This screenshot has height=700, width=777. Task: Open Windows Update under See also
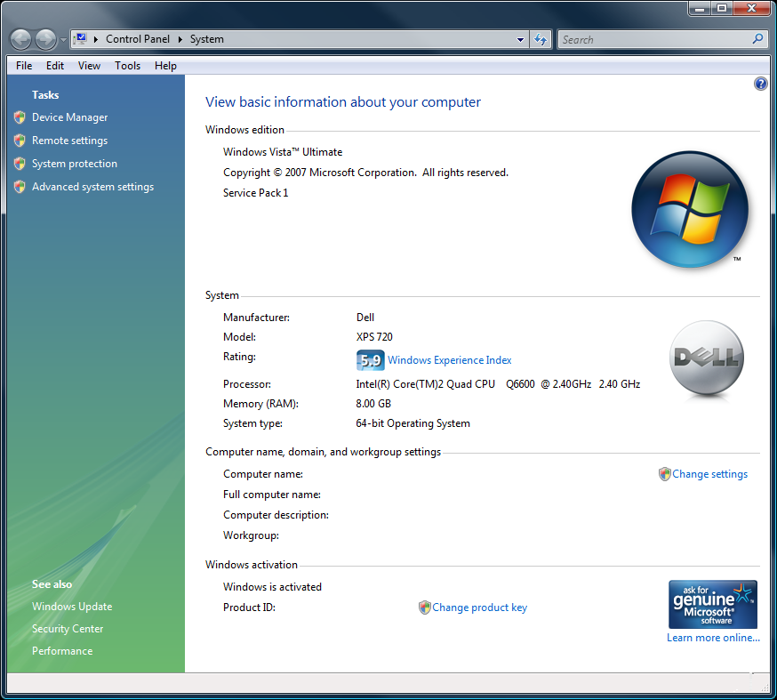click(x=72, y=607)
